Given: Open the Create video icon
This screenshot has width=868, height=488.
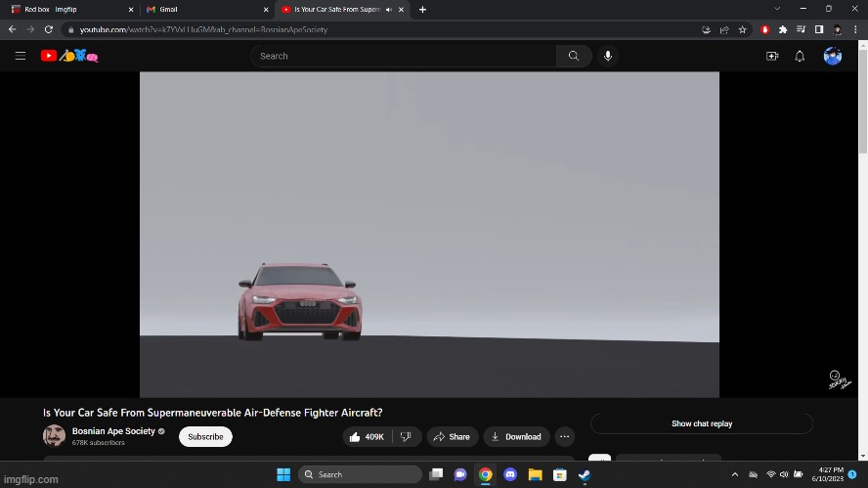Looking at the screenshot, I should pyautogui.click(x=772, y=56).
